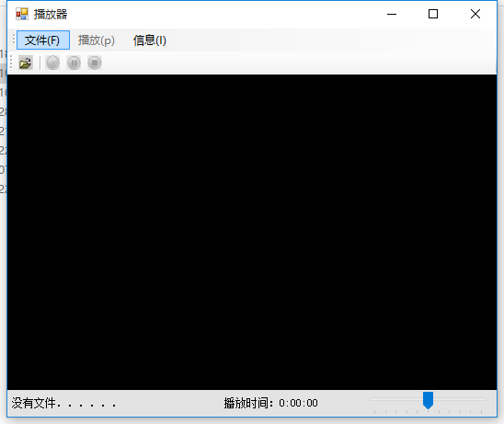This screenshot has width=504, height=424.
Task: Click the black video display area
Action: [x=252, y=232]
